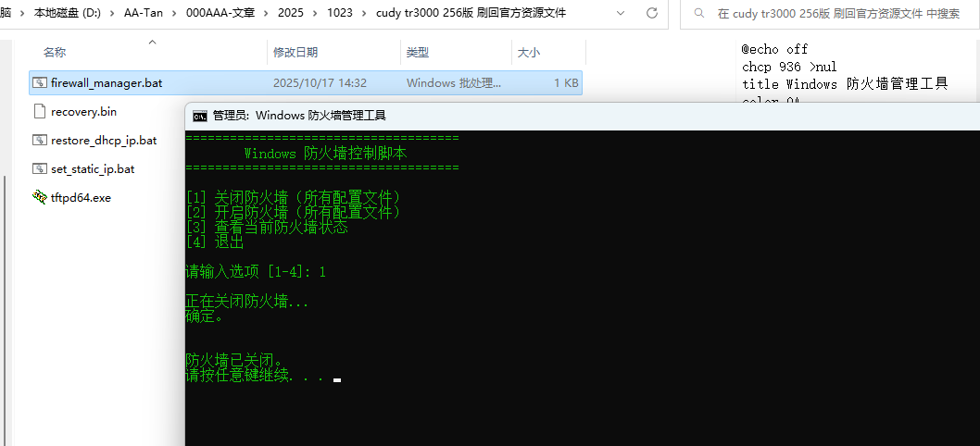
Task: Click the refresh button in address bar
Action: click(652, 14)
